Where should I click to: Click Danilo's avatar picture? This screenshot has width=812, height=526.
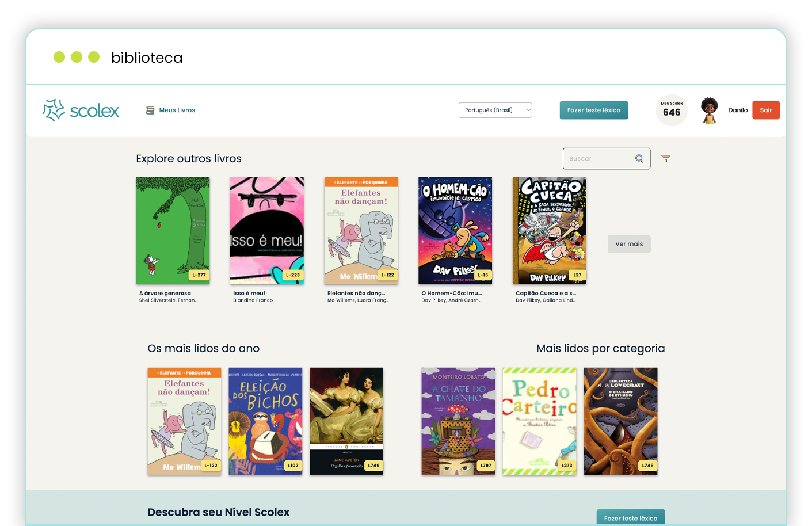point(708,109)
